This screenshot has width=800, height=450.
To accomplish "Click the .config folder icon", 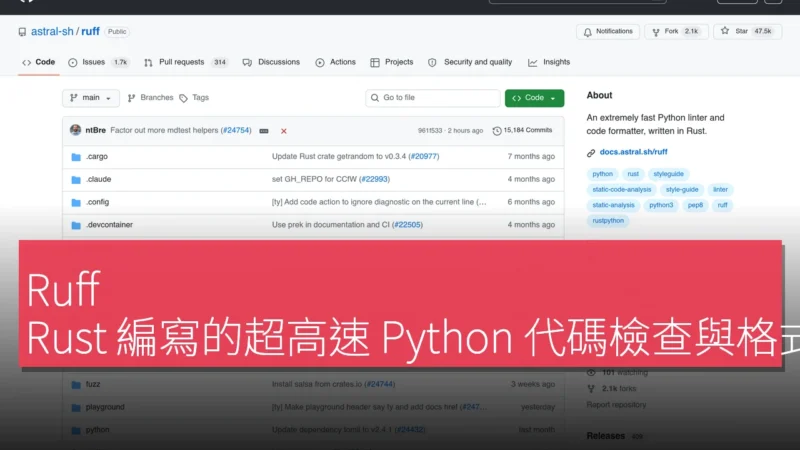I will click(x=76, y=203).
